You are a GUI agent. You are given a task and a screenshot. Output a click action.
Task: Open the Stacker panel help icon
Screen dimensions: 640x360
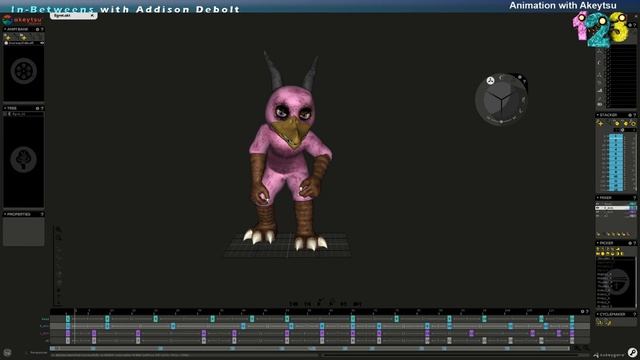634,115
